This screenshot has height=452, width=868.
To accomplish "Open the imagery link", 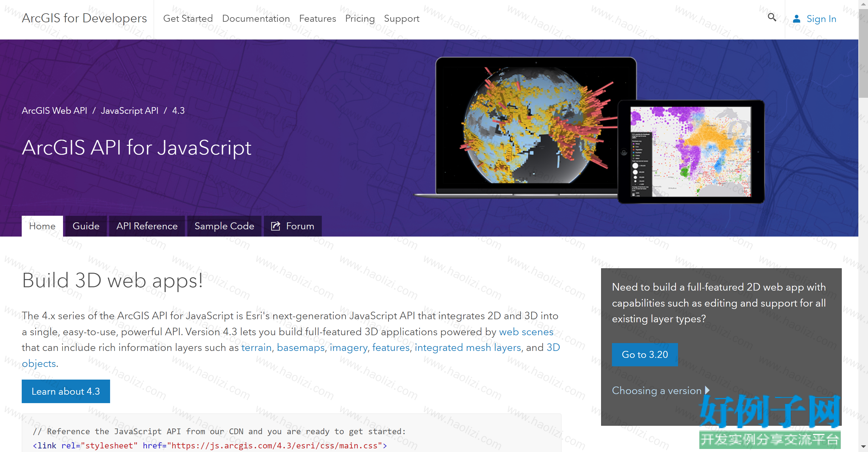I will coord(348,348).
